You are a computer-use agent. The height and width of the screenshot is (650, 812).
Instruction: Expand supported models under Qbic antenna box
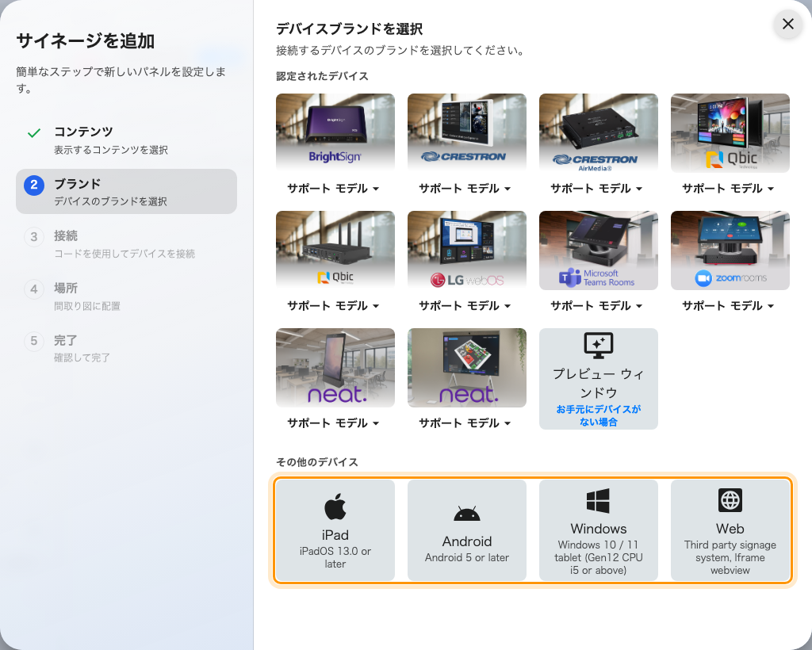point(334,306)
